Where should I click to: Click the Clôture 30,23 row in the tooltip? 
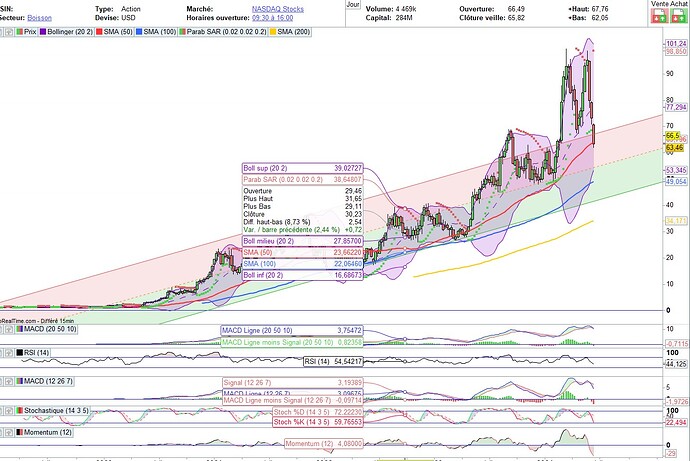(x=303, y=214)
